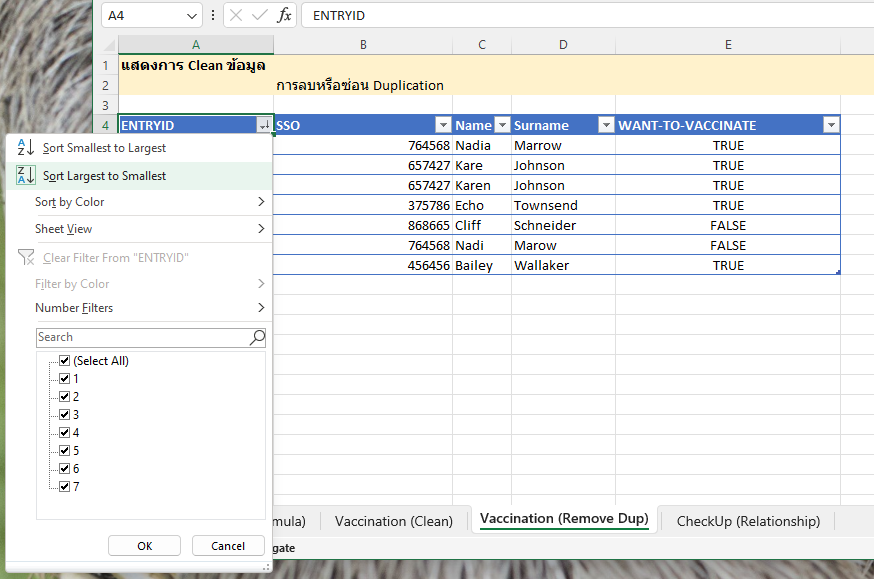
Task: Open the Name column filter dropdown
Action: 502,125
